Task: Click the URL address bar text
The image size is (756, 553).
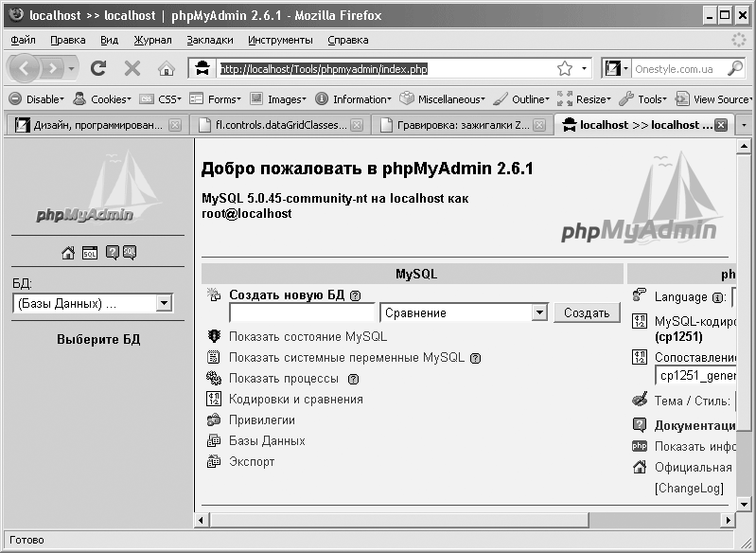Action: click(324, 69)
